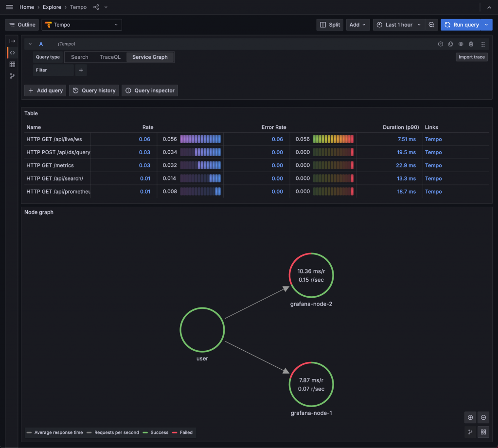This screenshot has width=498, height=448.
Task: Select the code brackets queries icon in sidebar
Action: point(12,53)
